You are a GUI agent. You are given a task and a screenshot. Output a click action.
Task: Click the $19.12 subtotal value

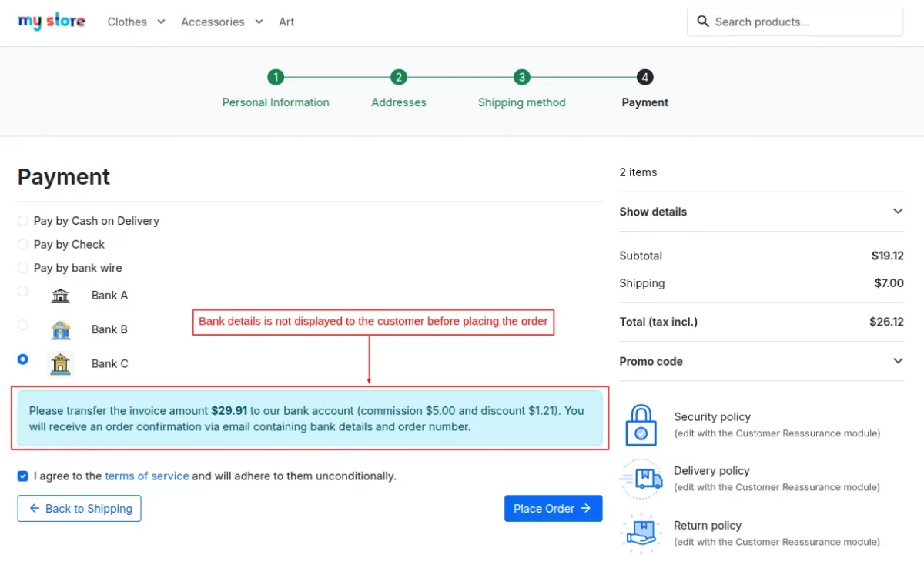point(888,256)
